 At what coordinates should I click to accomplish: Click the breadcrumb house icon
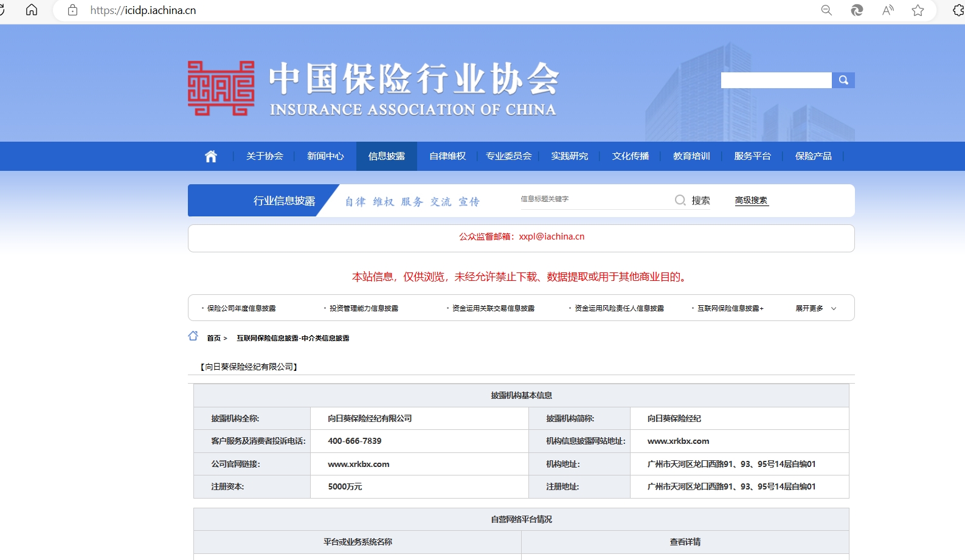[193, 336]
